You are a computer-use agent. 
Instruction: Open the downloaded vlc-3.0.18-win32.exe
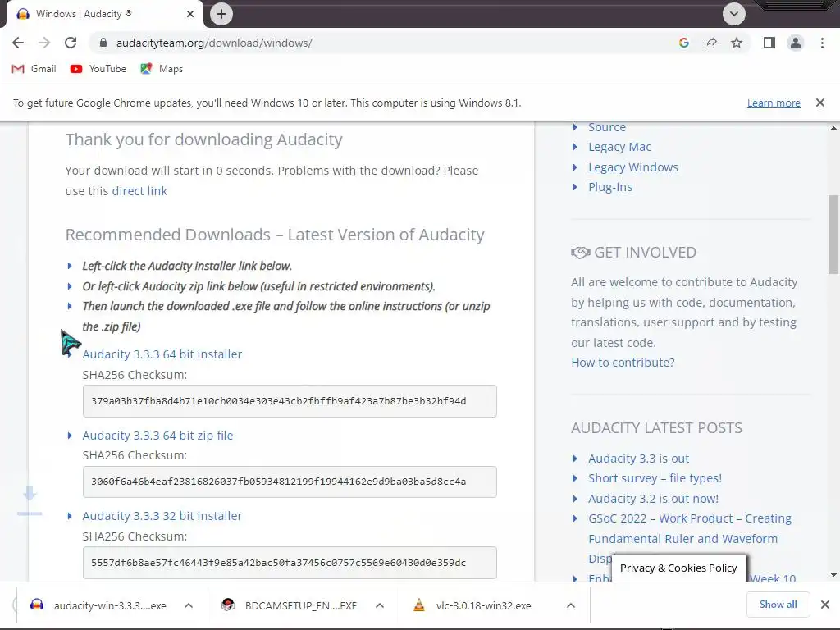(x=483, y=606)
